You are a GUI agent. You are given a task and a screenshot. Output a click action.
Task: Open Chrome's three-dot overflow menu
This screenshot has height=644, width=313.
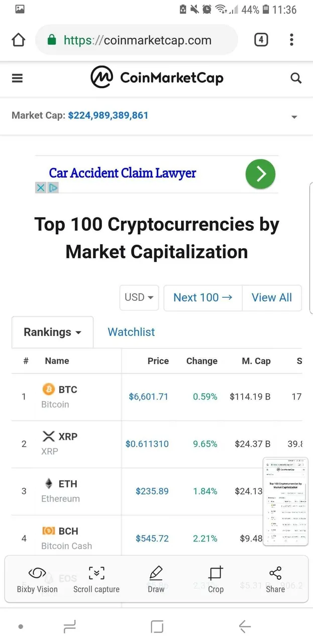point(291,40)
